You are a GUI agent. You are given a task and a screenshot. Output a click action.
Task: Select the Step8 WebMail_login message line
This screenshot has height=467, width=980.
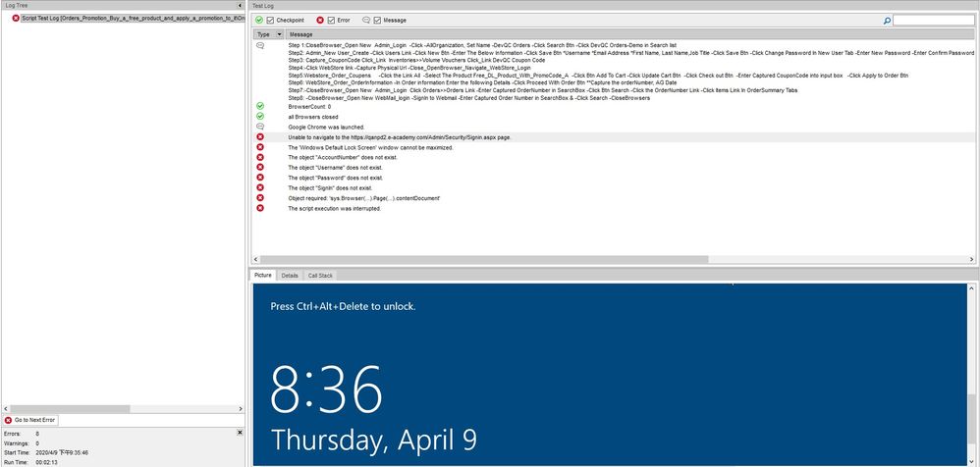coord(468,98)
